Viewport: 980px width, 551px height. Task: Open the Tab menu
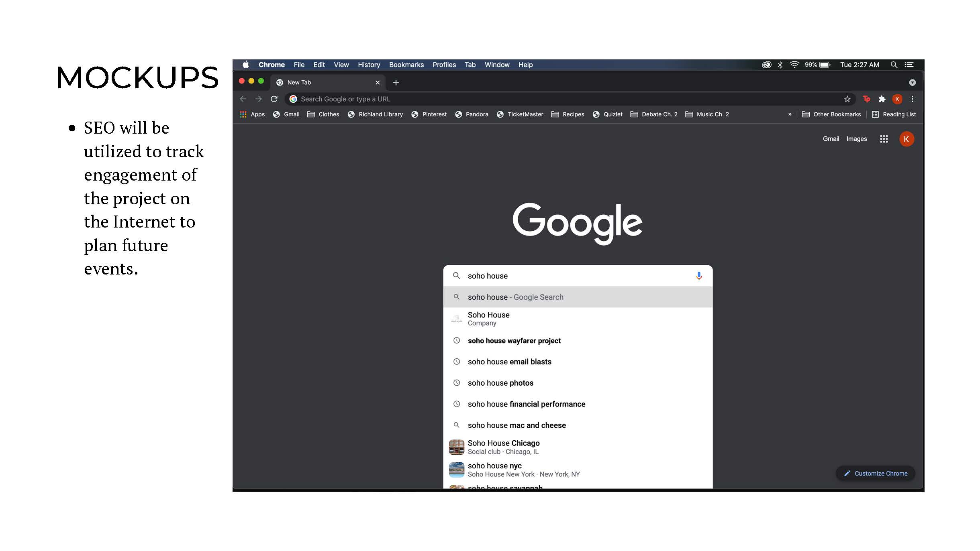click(470, 65)
